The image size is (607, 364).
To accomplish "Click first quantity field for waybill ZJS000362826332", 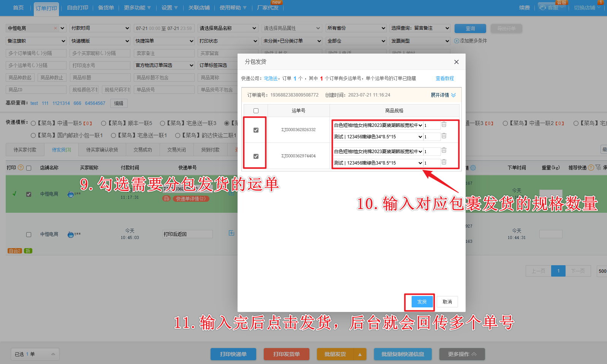I will click(432, 125).
